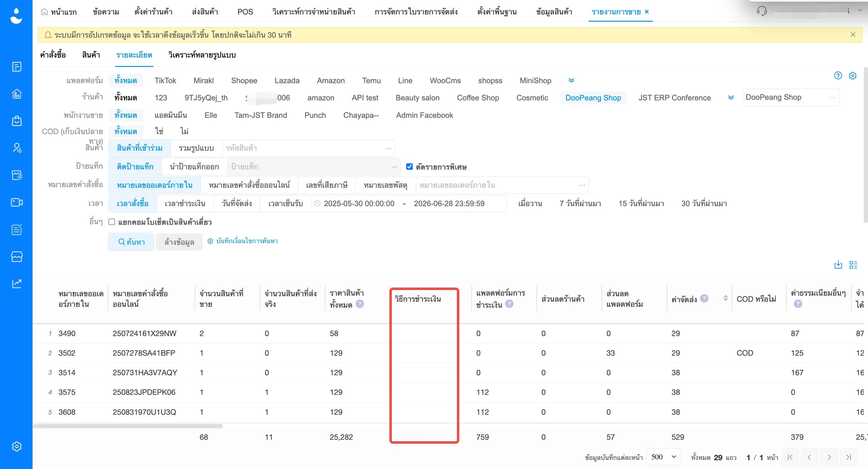Screen dimensions: 868x469
Task: Open the analytics chart icon in sidebar
Action: pyautogui.click(x=17, y=284)
